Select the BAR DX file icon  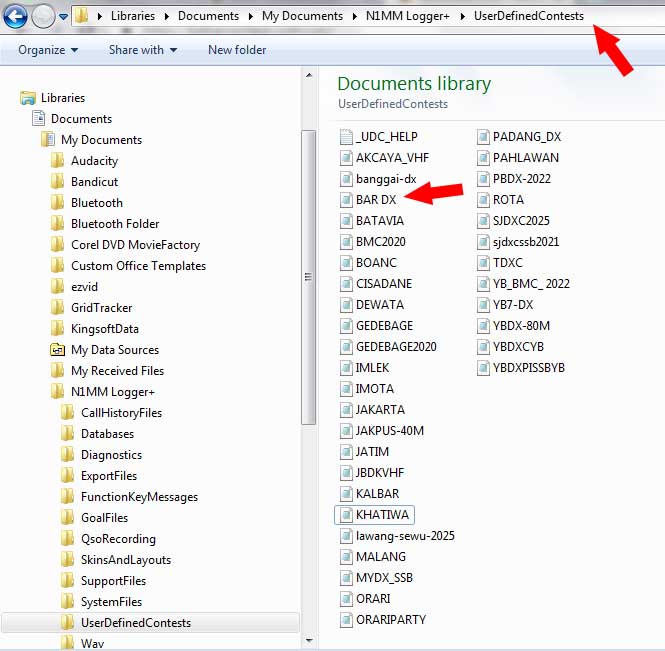(347, 200)
